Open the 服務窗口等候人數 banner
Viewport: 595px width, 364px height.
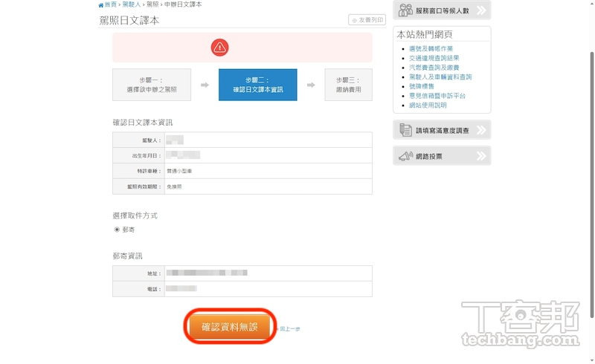click(442, 10)
